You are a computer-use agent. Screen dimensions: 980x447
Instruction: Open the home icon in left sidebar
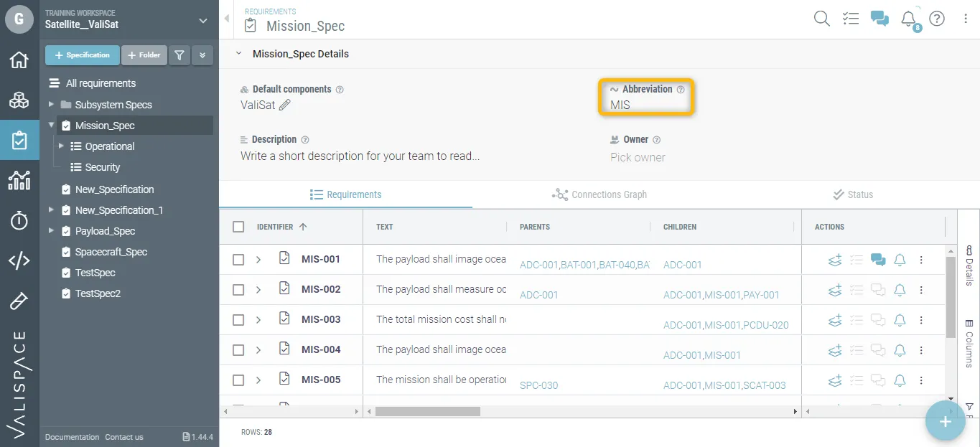[19, 60]
